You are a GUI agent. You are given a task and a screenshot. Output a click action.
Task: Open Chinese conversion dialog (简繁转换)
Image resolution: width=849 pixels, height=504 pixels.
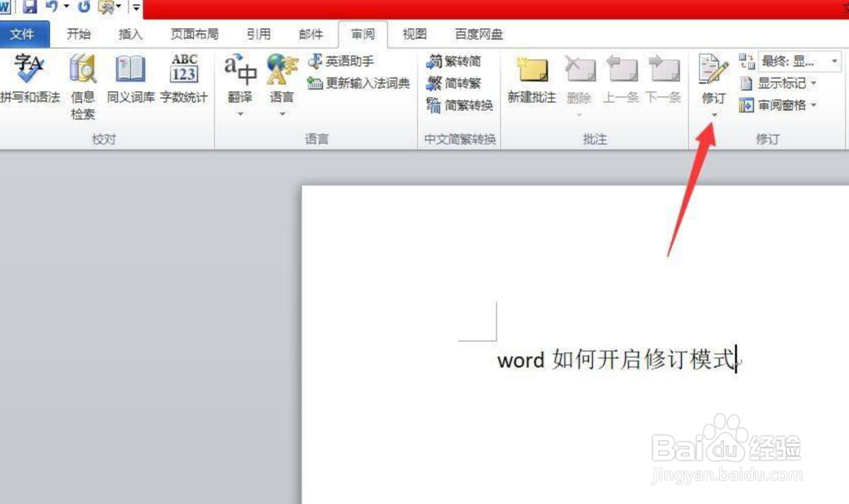[459, 105]
